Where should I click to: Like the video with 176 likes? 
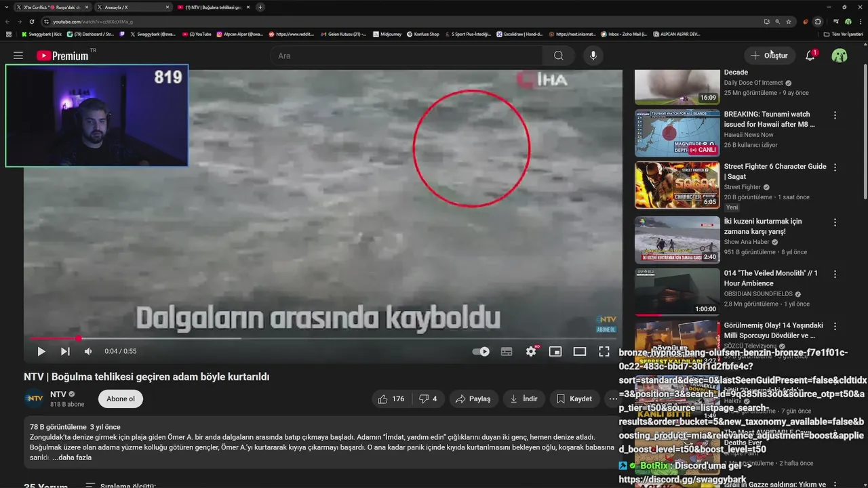pyautogui.click(x=391, y=399)
